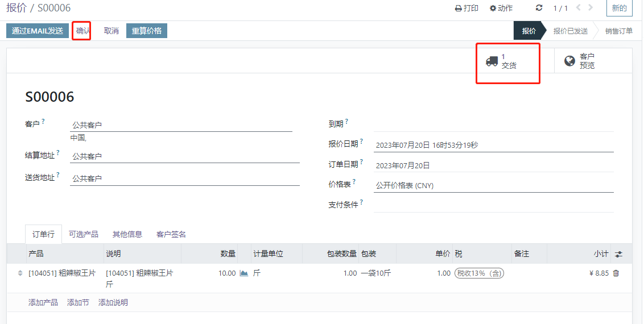Open the quantity forecast chart icon
The image size is (644, 324).
click(243, 273)
